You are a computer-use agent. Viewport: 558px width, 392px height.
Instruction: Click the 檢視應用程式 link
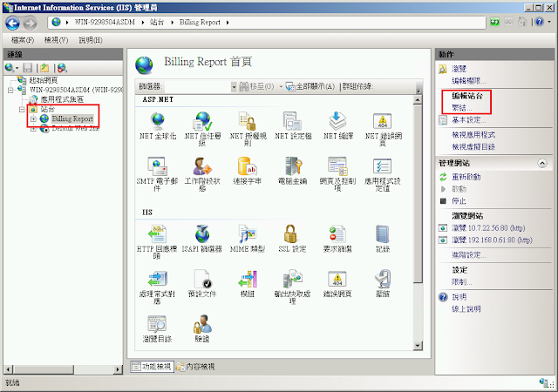pyautogui.click(x=473, y=135)
